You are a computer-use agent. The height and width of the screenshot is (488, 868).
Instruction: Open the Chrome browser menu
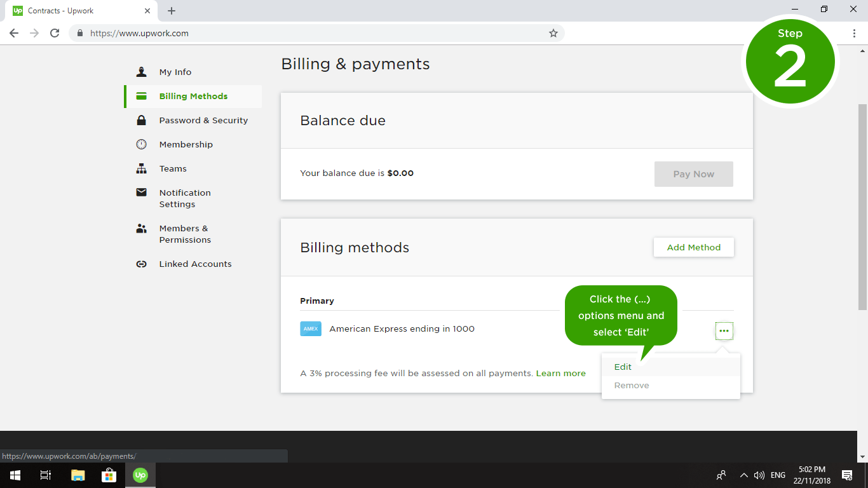pos(854,33)
